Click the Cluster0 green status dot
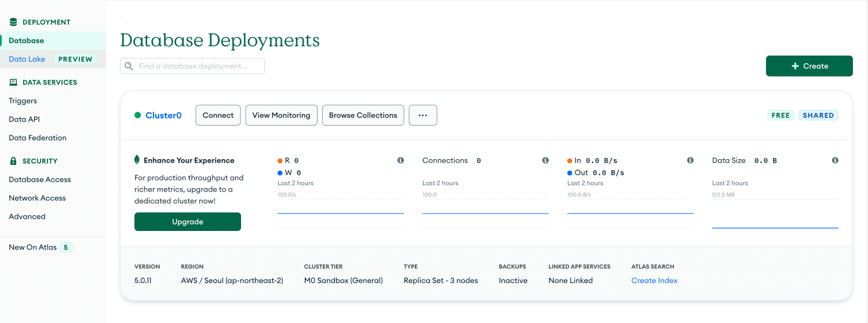The height and width of the screenshot is (323, 868). pos(138,115)
